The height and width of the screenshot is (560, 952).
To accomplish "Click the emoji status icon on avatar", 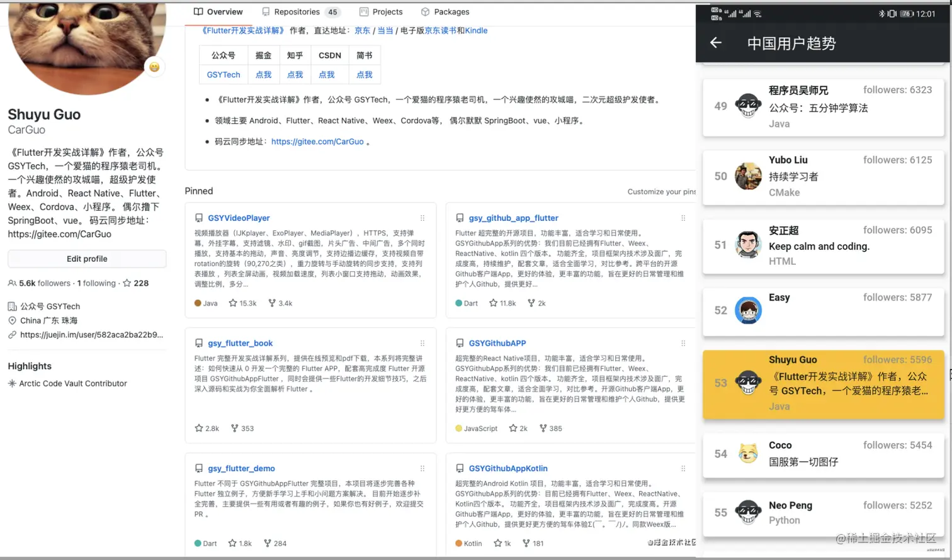I will pos(154,67).
